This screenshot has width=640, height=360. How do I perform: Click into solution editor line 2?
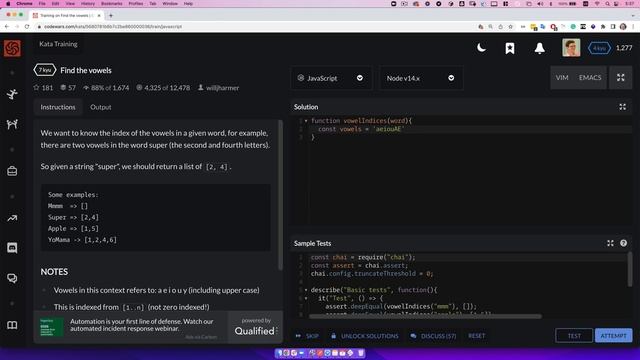[469, 129]
